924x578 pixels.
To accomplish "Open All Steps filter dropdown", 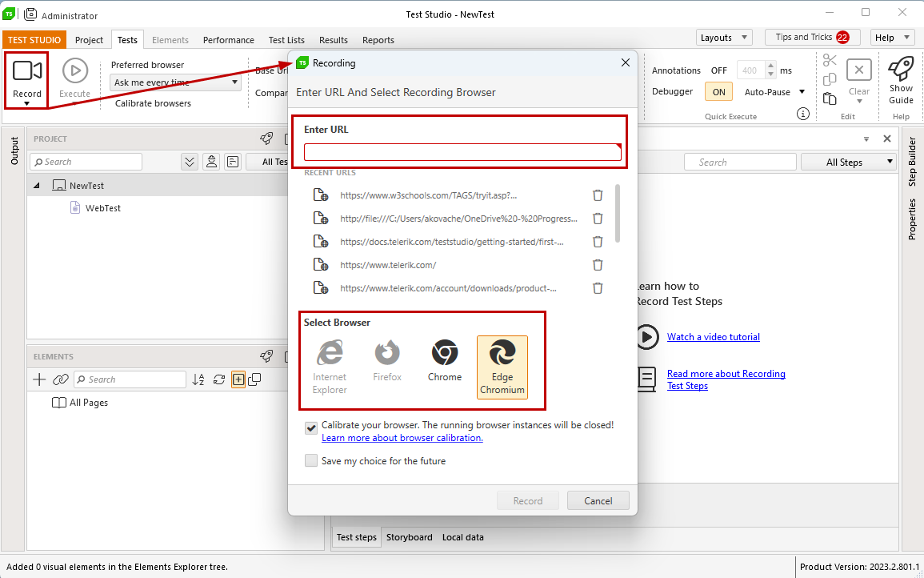I will pos(848,162).
